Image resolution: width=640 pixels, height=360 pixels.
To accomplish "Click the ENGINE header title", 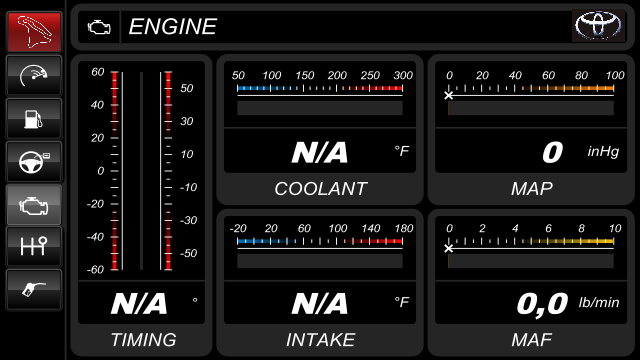I will coord(172,27).
